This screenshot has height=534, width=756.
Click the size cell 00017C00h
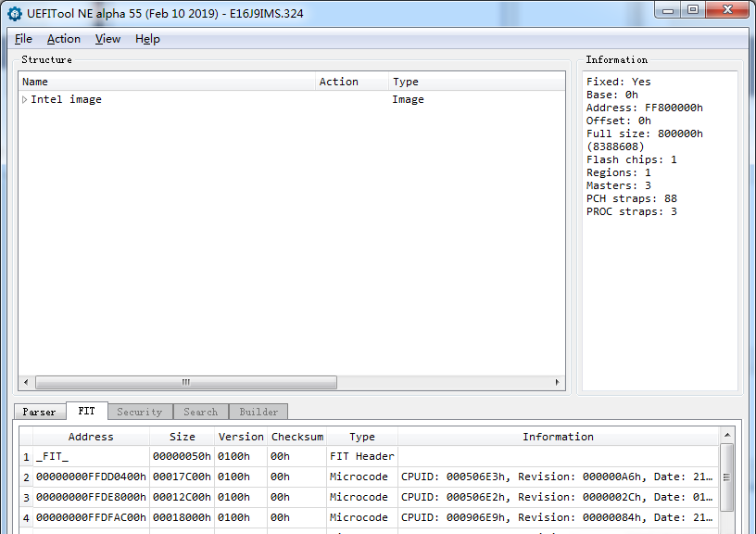click(183, 477)
